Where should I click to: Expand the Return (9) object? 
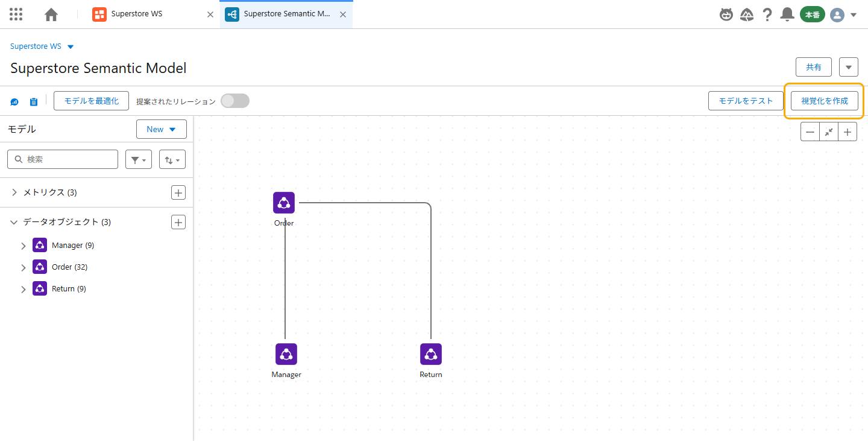(24, 289)
